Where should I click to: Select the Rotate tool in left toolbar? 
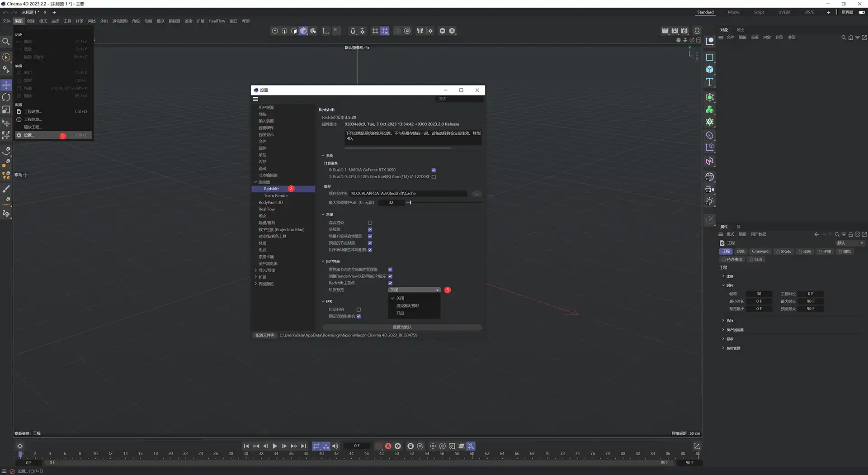click(x=6, y=97)
